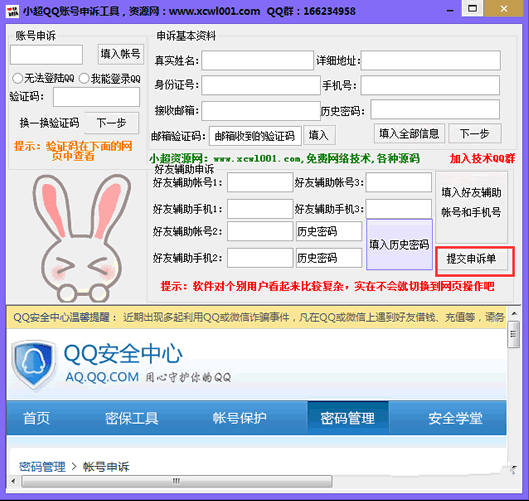
Task: Open the 帐号保护 navigation tab
Action: click(x=240, y=418)
